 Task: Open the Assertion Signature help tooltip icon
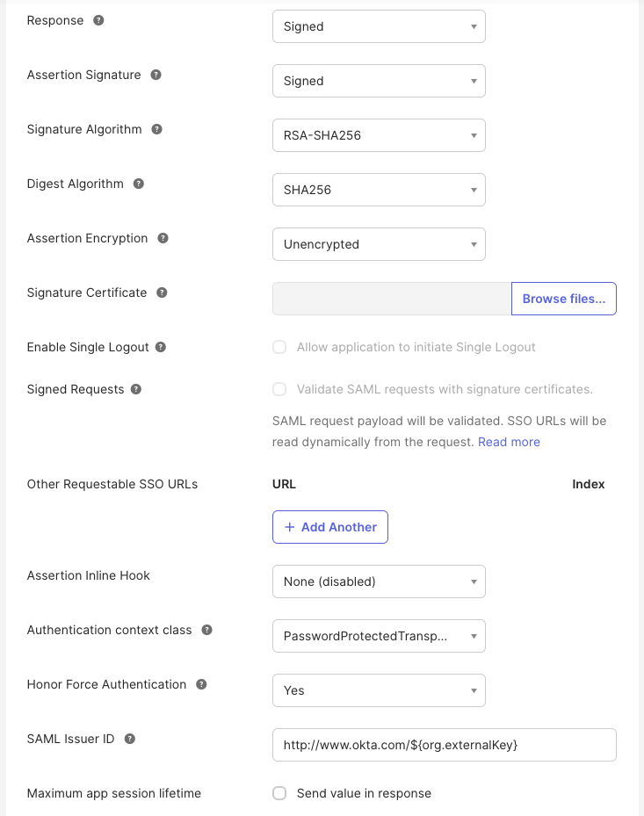tap(156, 75)
